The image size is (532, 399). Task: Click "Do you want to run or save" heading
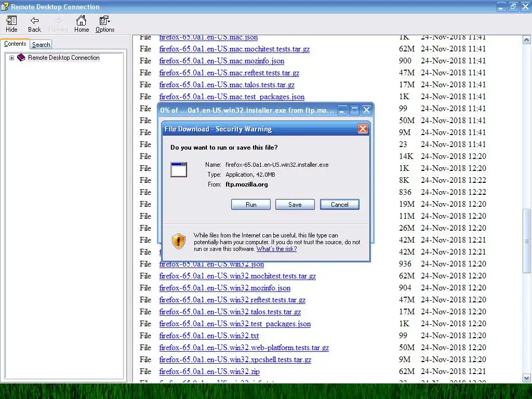[x=224, y=148]
